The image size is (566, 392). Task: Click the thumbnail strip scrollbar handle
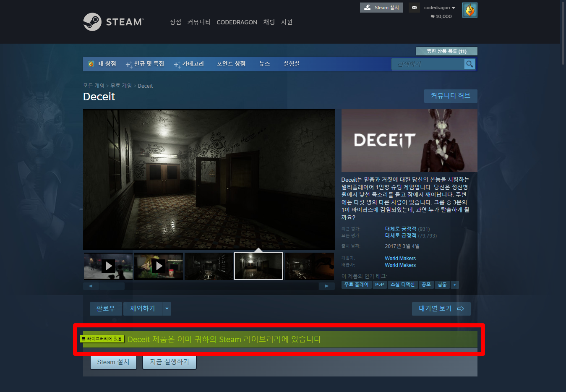(x=112, y=286)
